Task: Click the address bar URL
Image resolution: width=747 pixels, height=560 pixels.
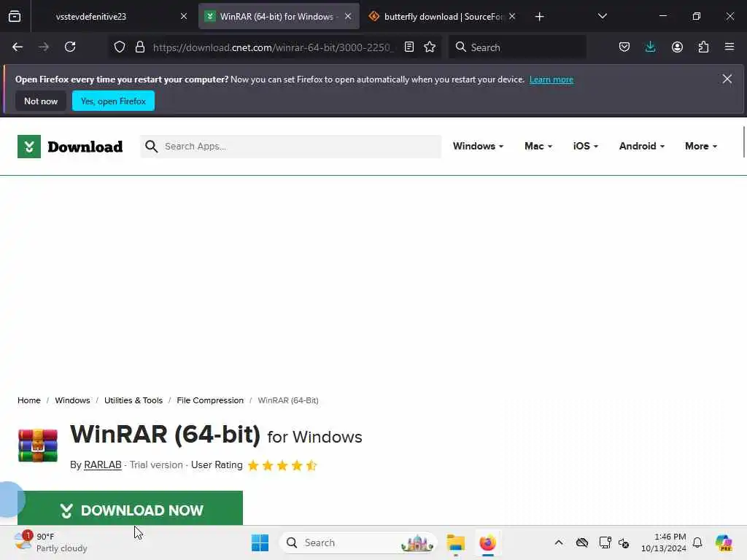Action: click(274, 47)
